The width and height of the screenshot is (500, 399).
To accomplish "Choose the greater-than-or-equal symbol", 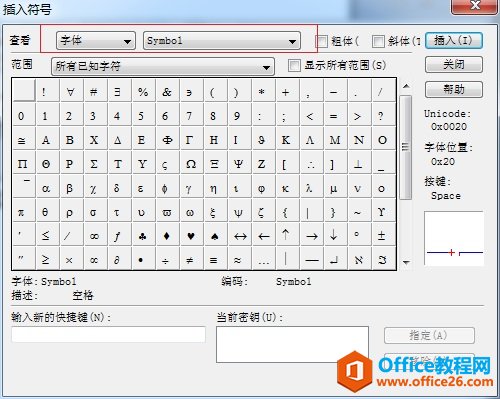I will pos(47,259).
